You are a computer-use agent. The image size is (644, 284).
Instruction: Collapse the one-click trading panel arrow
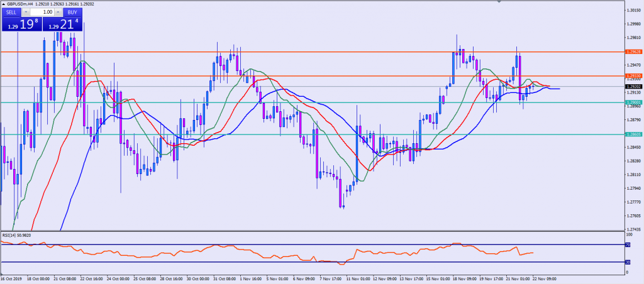(x=3, y=4)
